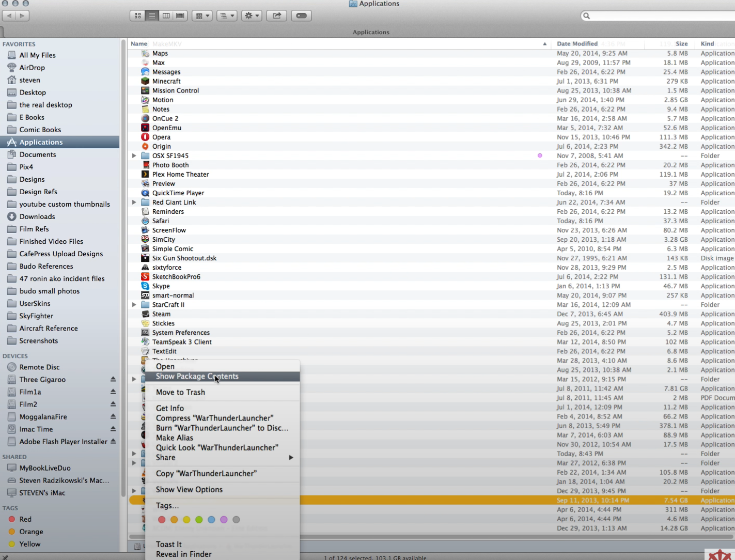This screenshot has height=560, width=735.
Task: Open the Share submenu
Action: pos(222,457)
